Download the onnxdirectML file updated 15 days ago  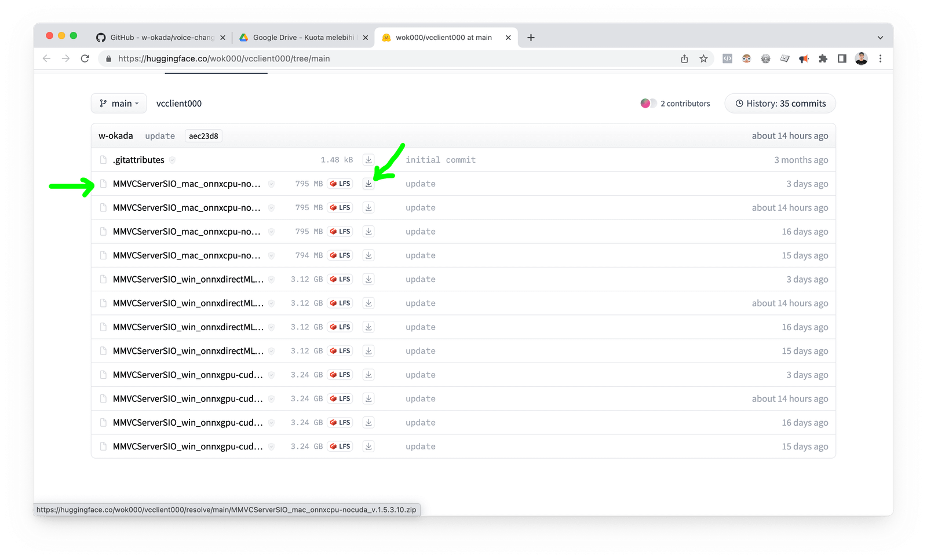(368, 351)
